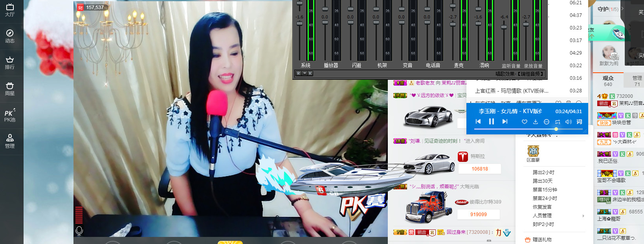Favorite the playing song with the heart icon
This screenshot has width=644, height=244.
tap(524, 122)
